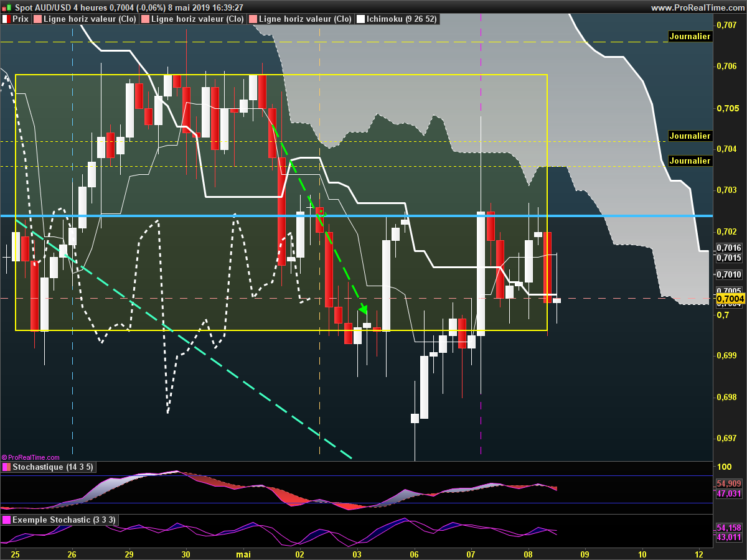
Task: Open the Prix legend label
Action: 21,19
